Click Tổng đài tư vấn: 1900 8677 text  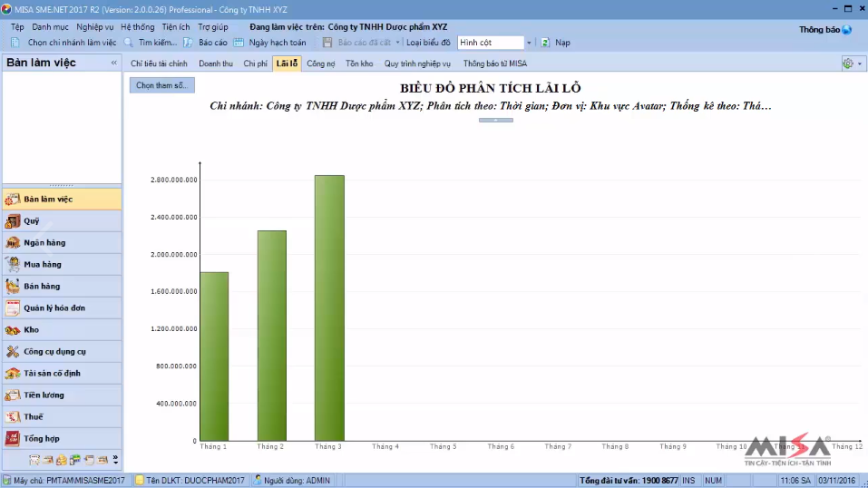tap(629, 481)
